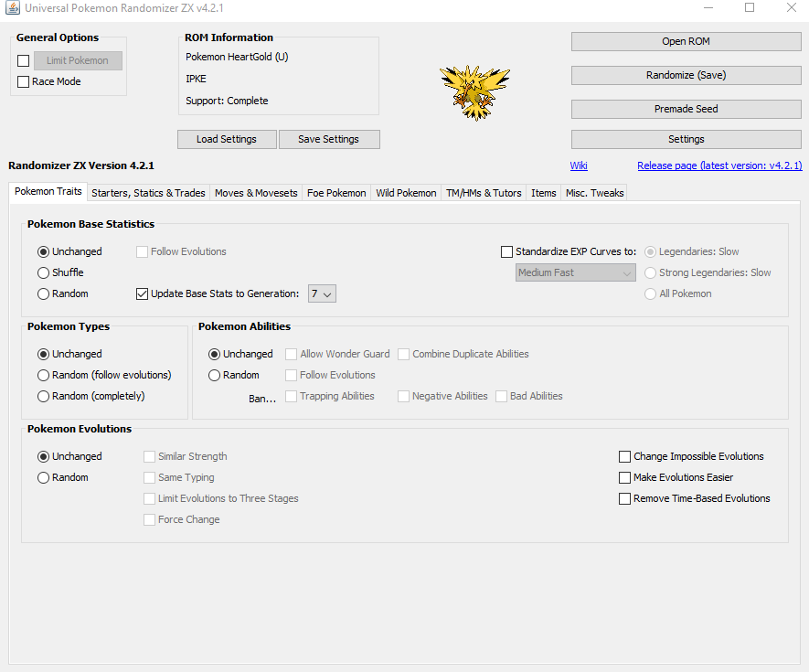Click Randomize (Save) button
Viewport: 809px width, 672px height.
(x=686, y=75)
